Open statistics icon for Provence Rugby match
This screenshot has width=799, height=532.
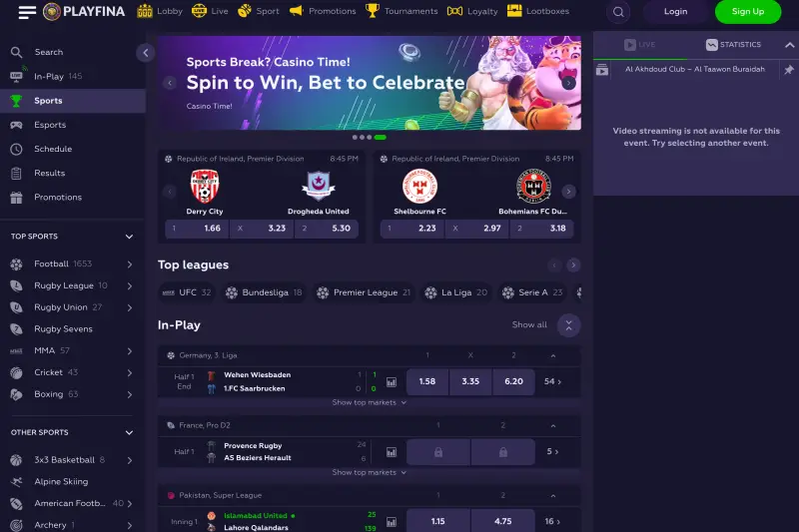tap(392, 452)
